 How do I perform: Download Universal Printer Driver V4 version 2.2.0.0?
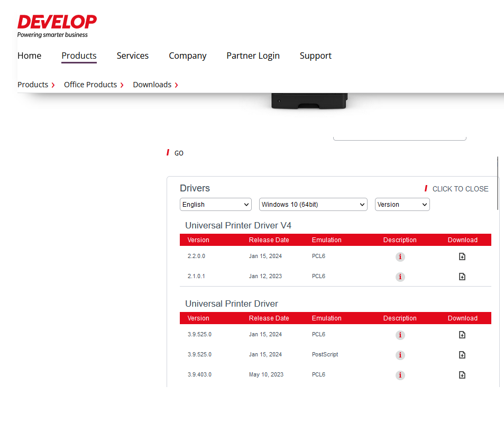pos(462,256)
